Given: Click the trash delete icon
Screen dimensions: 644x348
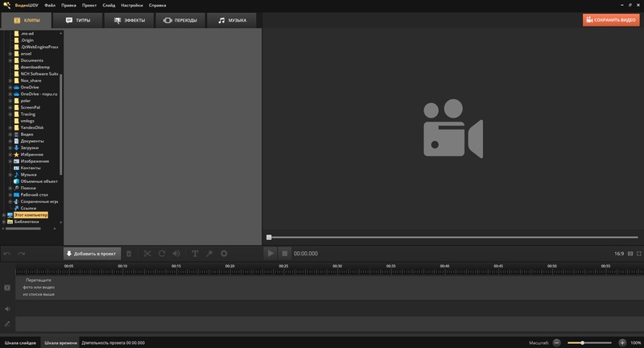Looking at the screenshot, I should (x=129, y=253).
